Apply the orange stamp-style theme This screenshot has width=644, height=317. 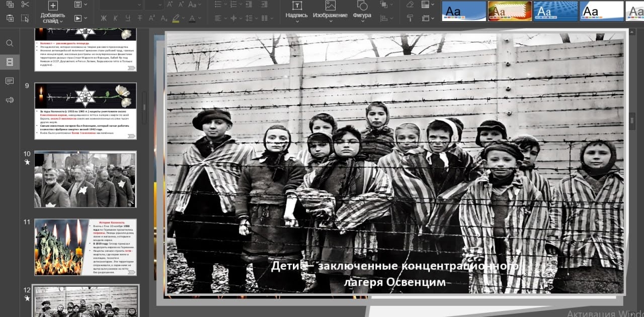pyautogui.click(x=510, y=11)
